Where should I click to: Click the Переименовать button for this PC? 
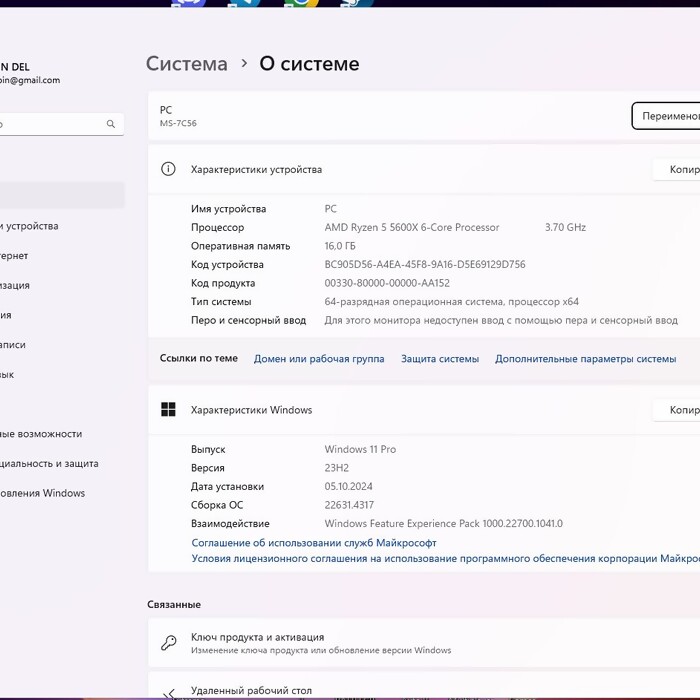[x=666, y=116]
